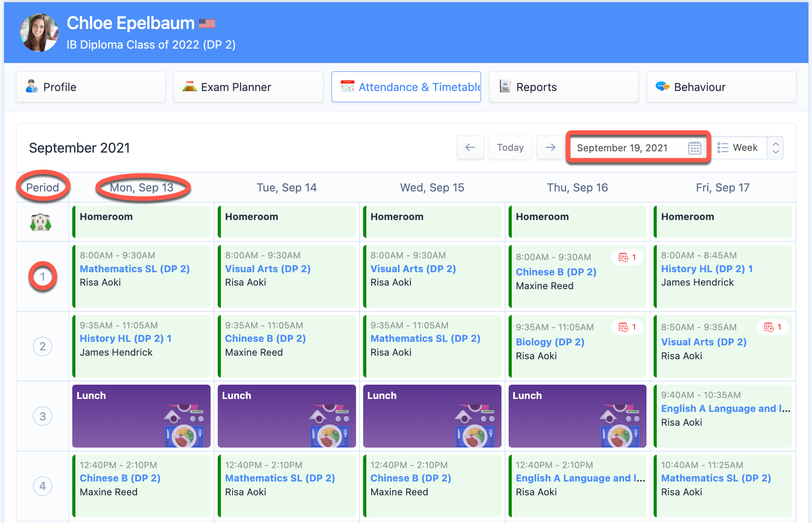Open the Profile tab

[91, 87]
